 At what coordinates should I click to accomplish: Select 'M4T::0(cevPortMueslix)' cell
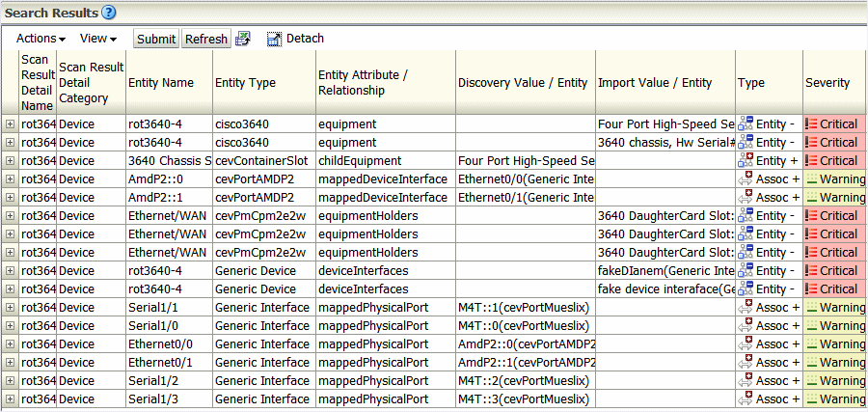(526, 325)
